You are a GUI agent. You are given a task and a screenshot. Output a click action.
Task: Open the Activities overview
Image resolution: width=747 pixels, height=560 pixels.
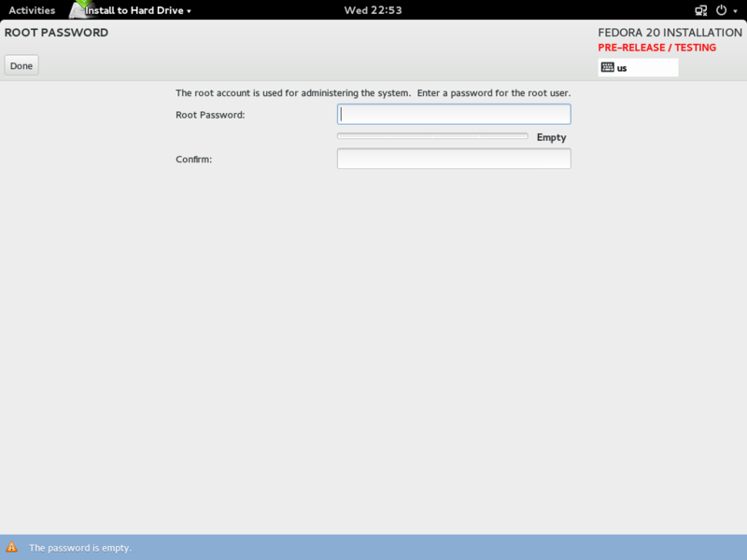click(32, 10)
